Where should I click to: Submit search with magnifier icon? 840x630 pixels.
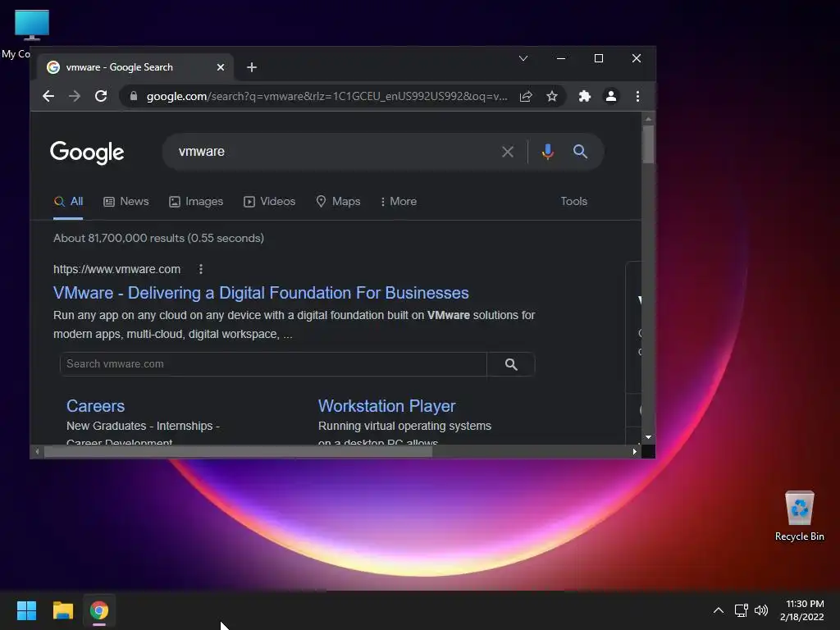[x=580, y=152]
